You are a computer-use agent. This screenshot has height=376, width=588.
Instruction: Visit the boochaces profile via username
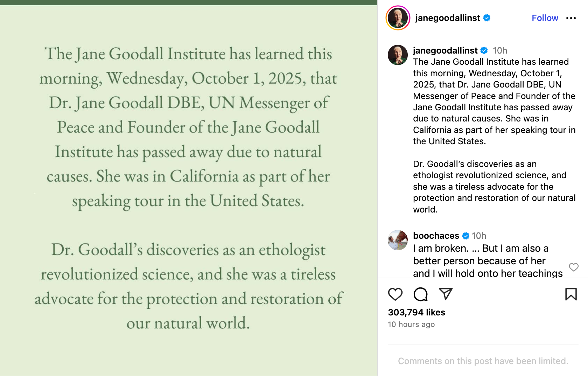point(436,236)
